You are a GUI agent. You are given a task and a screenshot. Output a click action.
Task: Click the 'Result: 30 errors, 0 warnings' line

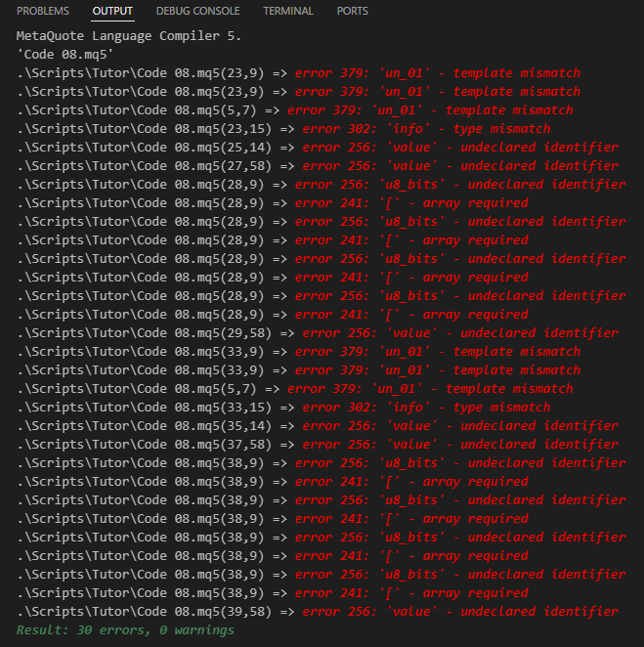click(x=125, y=630)
